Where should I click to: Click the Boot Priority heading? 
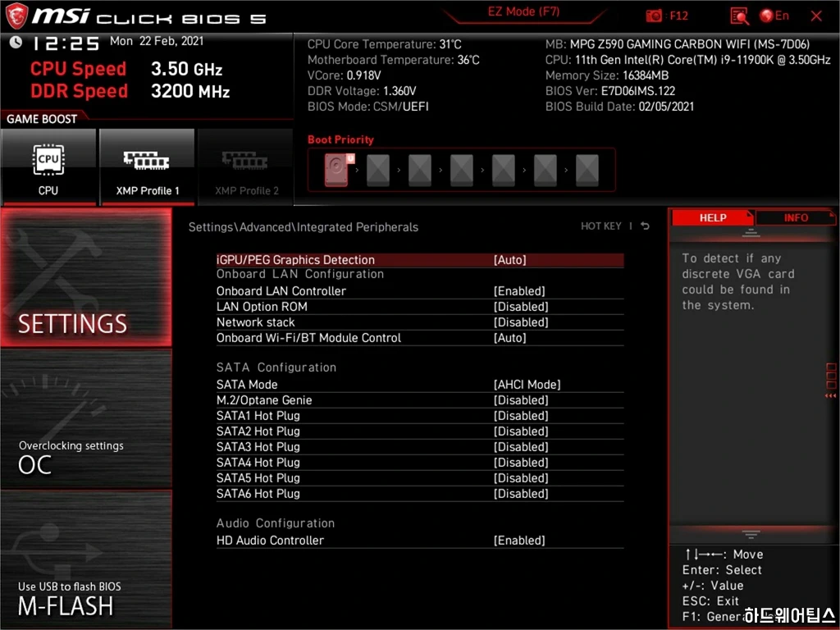click(x=340, y=139)
